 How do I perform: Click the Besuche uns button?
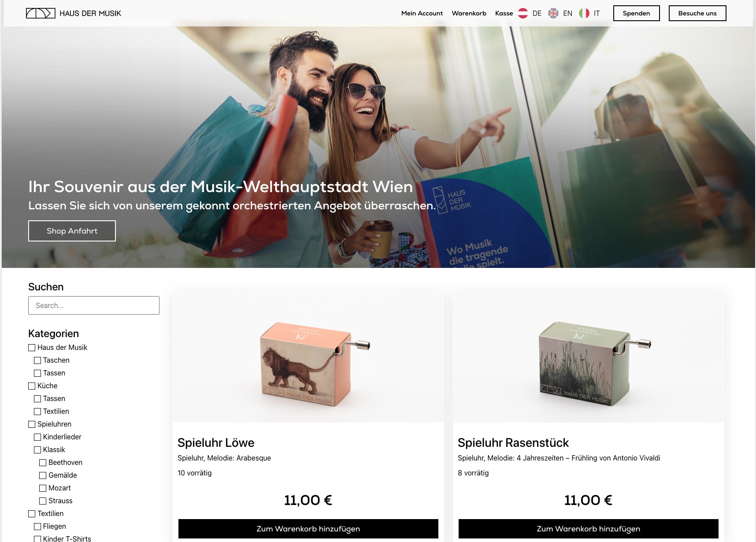(697, 13)
